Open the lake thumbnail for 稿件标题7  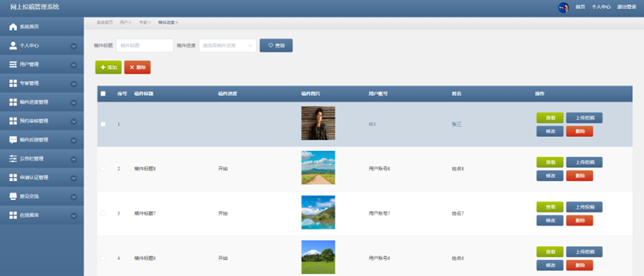click(318, 213)
